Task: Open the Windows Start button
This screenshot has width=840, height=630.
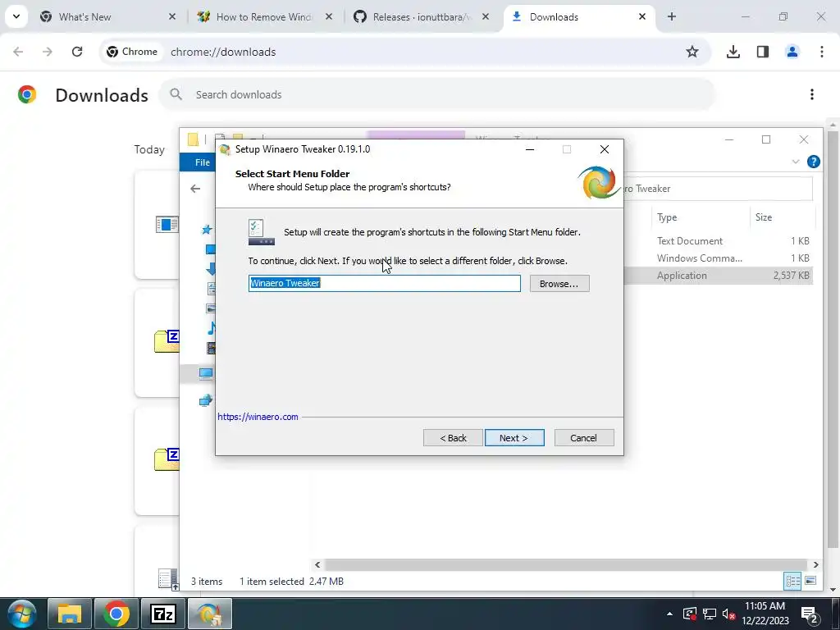Action: pos(21,614)
